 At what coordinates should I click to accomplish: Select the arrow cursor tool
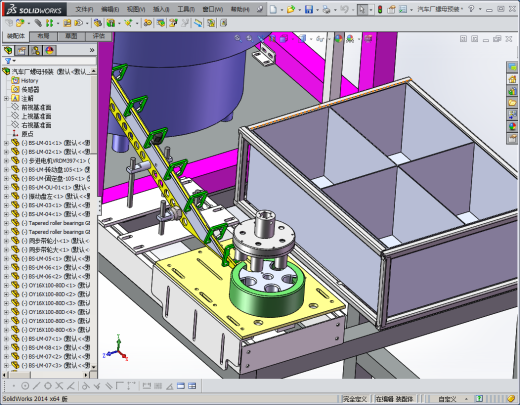coord(362,10)
